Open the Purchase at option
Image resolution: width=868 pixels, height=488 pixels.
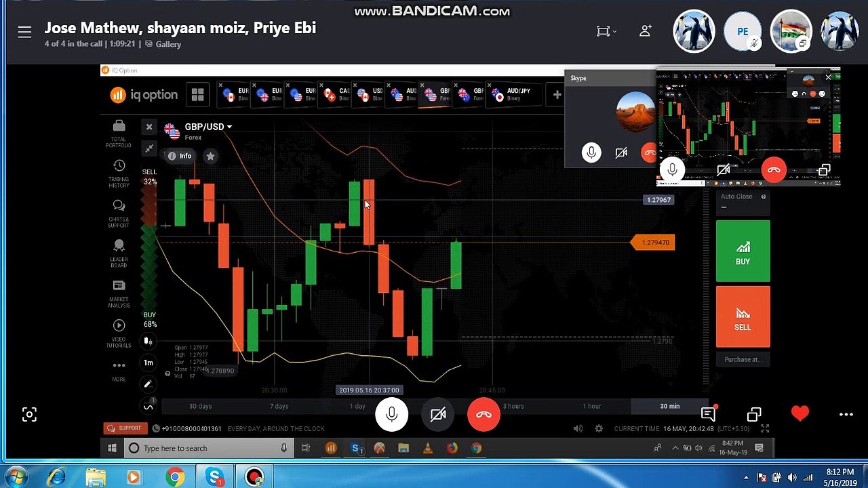coord(743,360)
